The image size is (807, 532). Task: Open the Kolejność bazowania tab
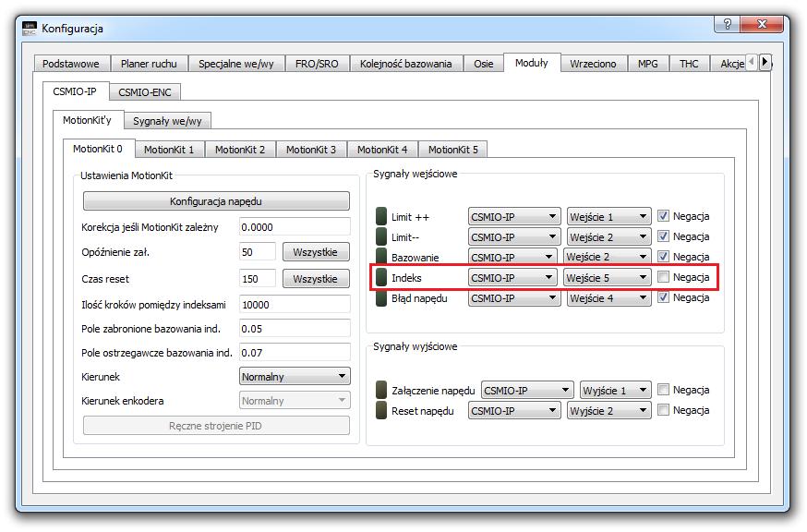coord(405,64)
